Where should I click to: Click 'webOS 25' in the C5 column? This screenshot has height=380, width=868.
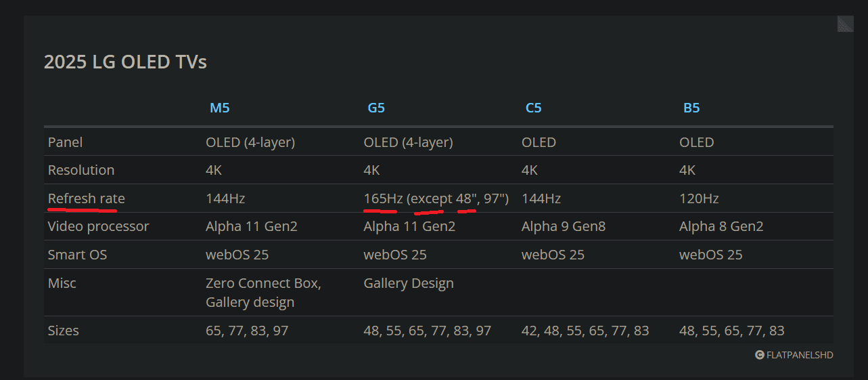[x=553, y=255]
